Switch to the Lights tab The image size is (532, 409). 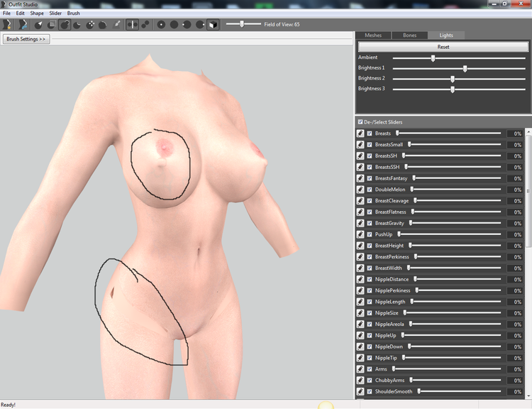click(x=446, y=36)
